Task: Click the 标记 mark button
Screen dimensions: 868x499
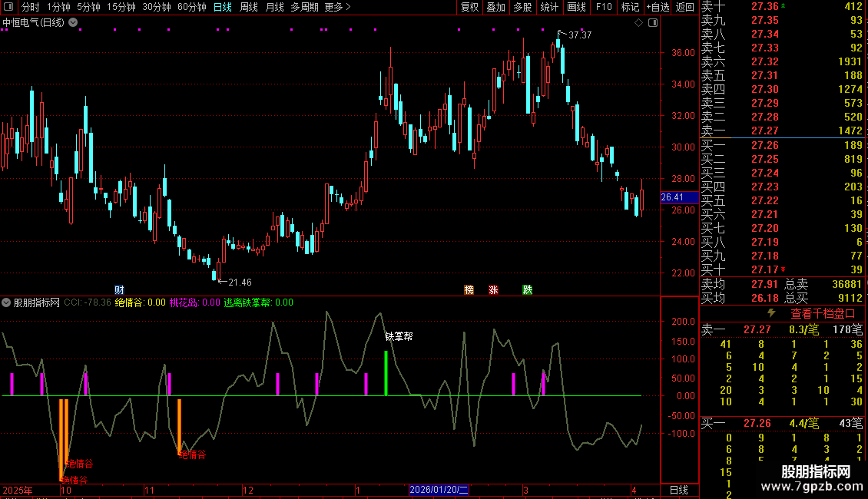Action: pyautogui.click(x=630, y=7)
